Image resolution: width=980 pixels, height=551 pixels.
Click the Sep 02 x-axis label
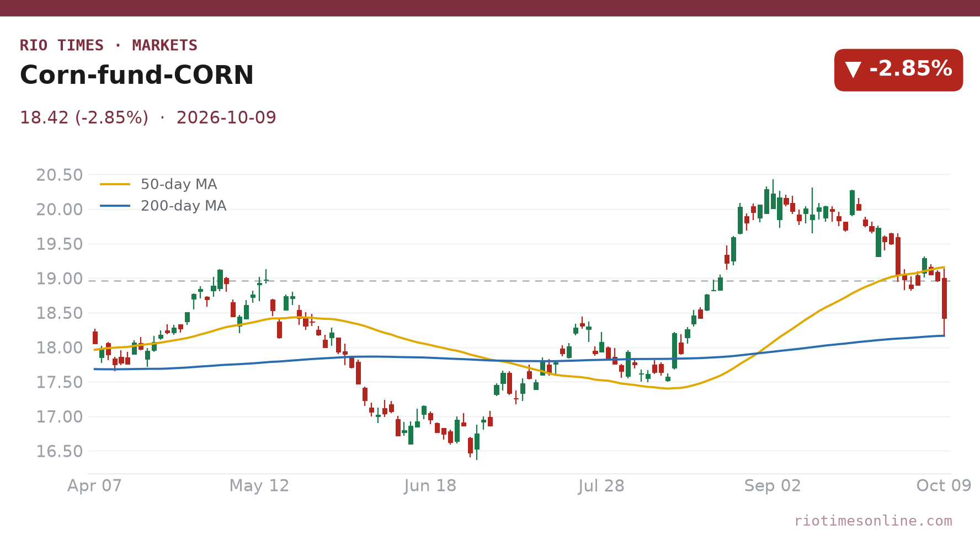(x=773, y=486)
